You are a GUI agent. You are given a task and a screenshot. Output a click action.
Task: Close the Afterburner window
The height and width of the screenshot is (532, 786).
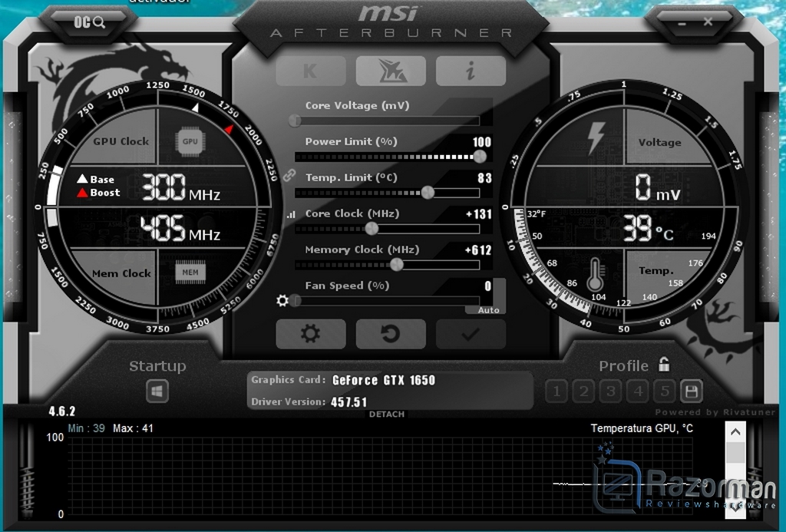[x=708, y=21]
